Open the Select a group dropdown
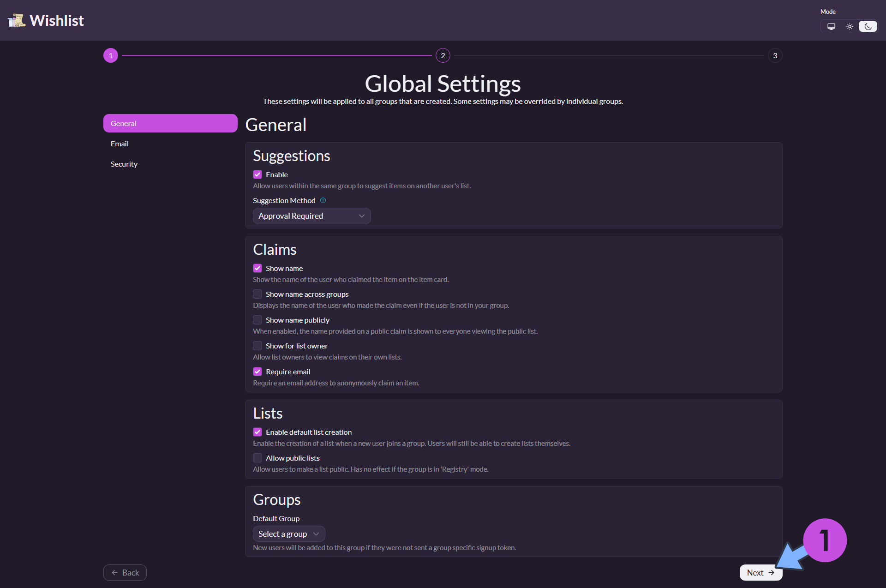Image resolution: width=886 pixels, height=588 pixels. [x=289, y=534]
